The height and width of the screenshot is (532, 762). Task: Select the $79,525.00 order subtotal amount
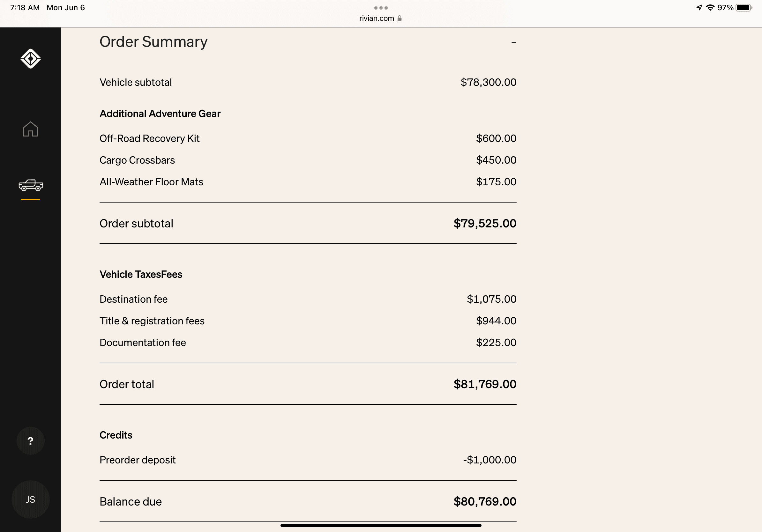(485, 224)
